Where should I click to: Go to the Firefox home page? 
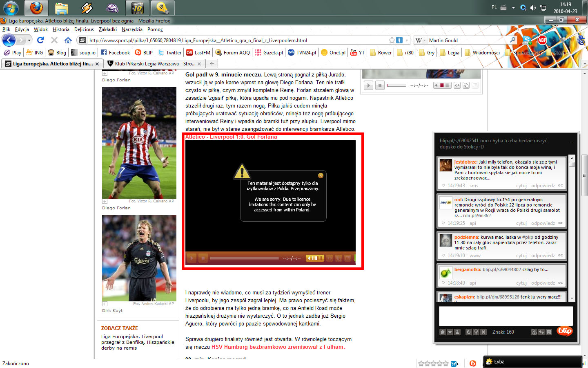pyautogui.click(x=68, y=40)
